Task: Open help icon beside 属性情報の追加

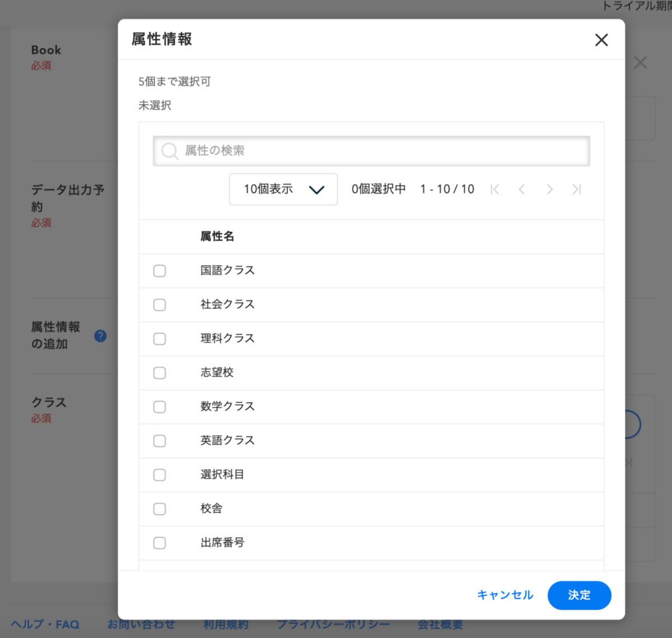Action: coord(100,336)
